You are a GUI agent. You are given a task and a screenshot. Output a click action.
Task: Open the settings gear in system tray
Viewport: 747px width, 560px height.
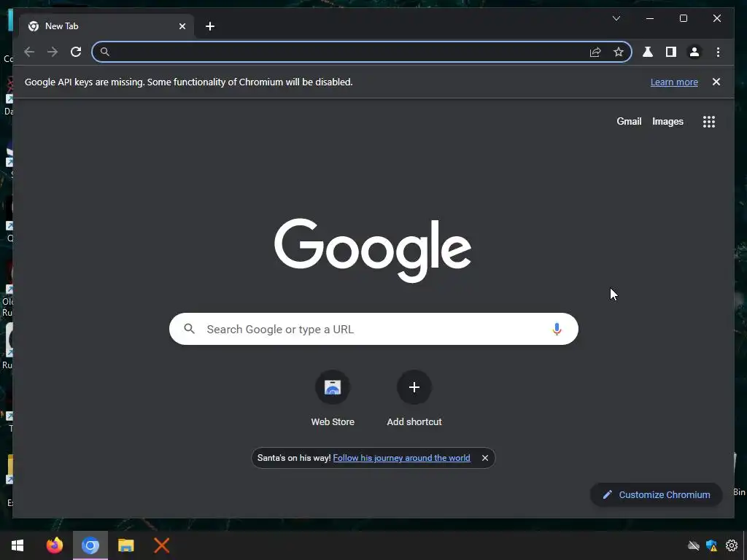[731, 545]
